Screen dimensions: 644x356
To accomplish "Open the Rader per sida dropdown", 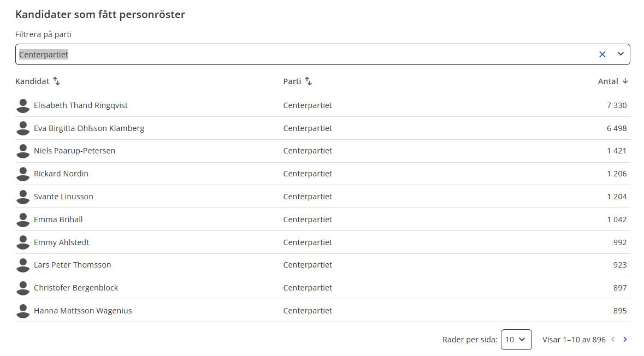I will tap(516, 340).
